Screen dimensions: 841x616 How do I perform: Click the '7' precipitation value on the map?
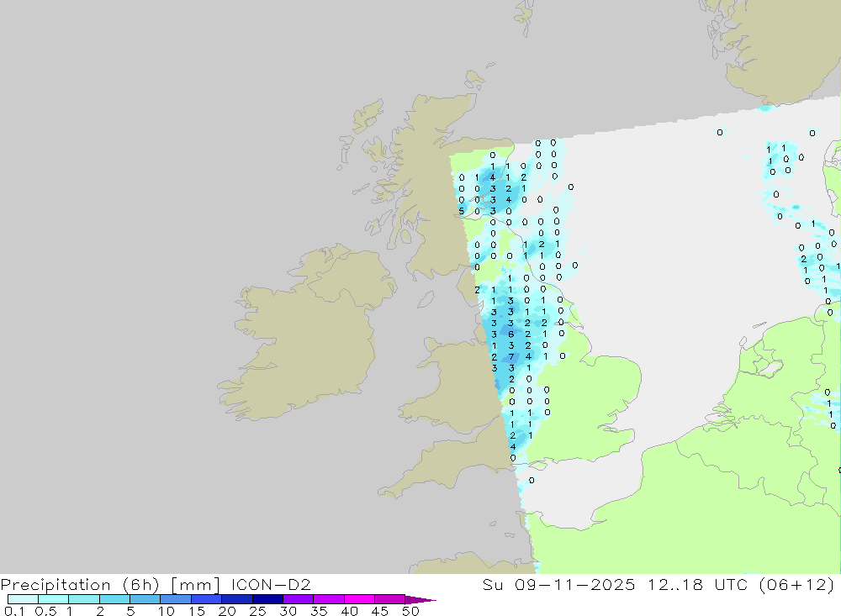point(511,356)
